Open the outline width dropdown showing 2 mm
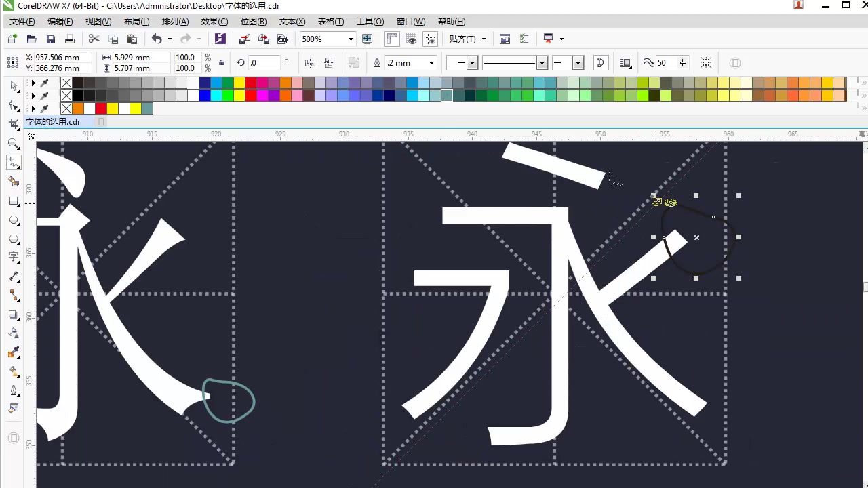This screenshot has width=868, height=488. (431, 62)
